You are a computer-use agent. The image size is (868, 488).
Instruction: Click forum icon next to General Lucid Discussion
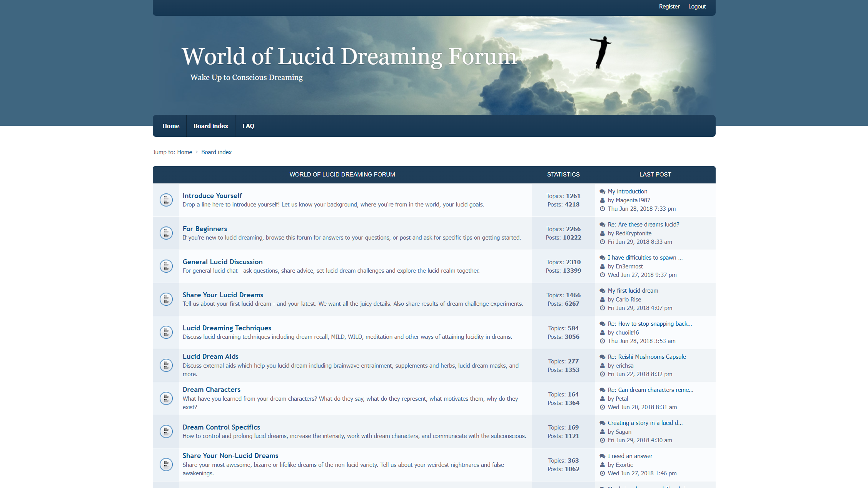166,266
